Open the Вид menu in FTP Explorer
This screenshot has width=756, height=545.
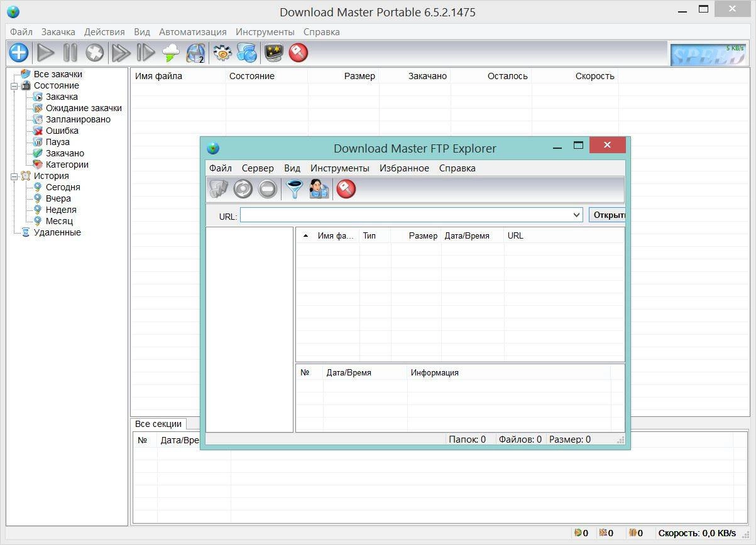pos(292,168)
